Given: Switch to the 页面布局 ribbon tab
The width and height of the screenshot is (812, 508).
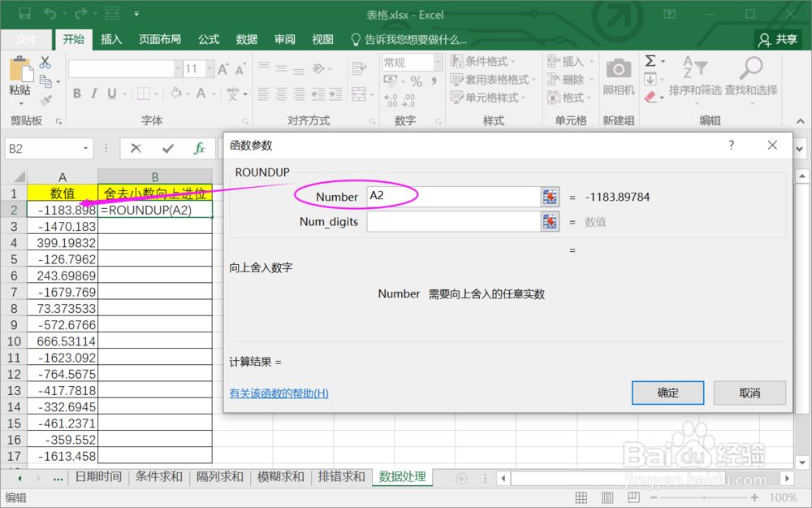Looking at the screenshot, I should (x=160, y=39).
